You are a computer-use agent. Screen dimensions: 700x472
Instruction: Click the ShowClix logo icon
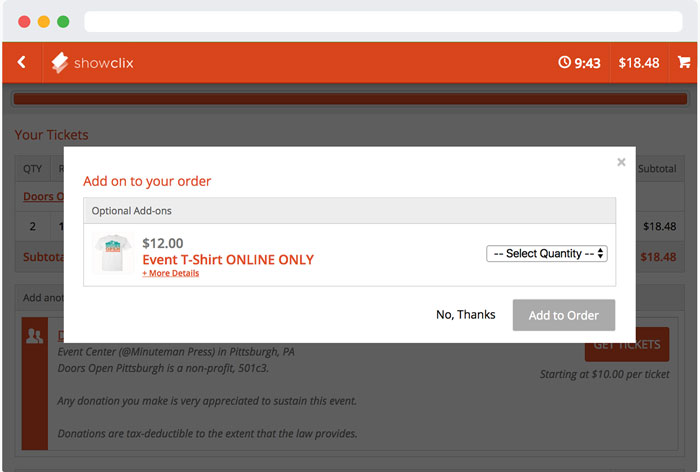coord(61,63)
